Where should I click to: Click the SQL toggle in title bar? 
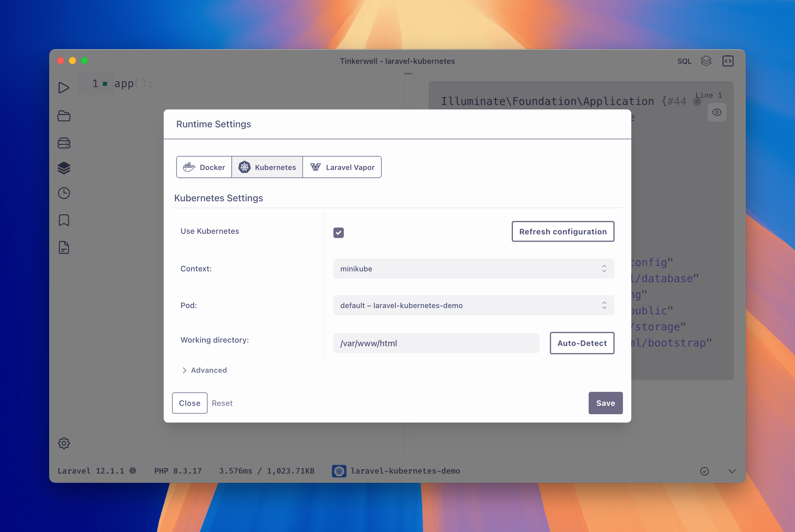tap(684, 61)
